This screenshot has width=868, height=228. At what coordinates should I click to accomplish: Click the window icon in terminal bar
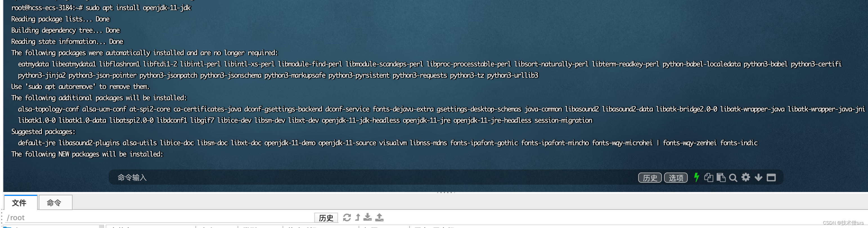tap(771, 177)
